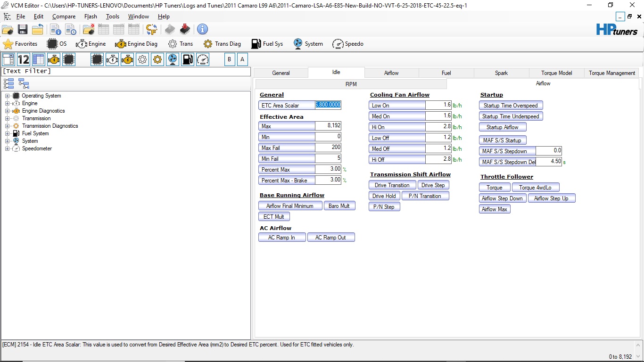Switch to the Torque Management tab

click(612, 73)
